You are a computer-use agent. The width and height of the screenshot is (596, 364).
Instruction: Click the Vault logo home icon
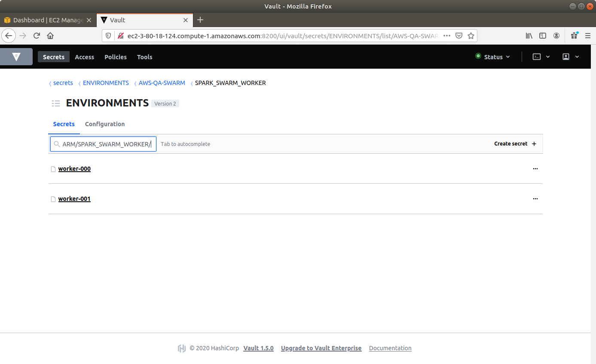pos(16,57)
